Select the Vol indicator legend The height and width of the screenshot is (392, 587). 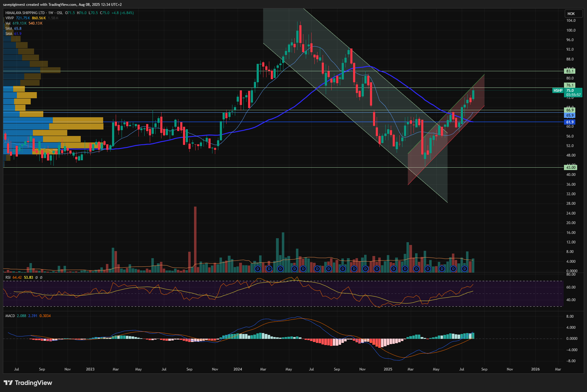[8, 23]
